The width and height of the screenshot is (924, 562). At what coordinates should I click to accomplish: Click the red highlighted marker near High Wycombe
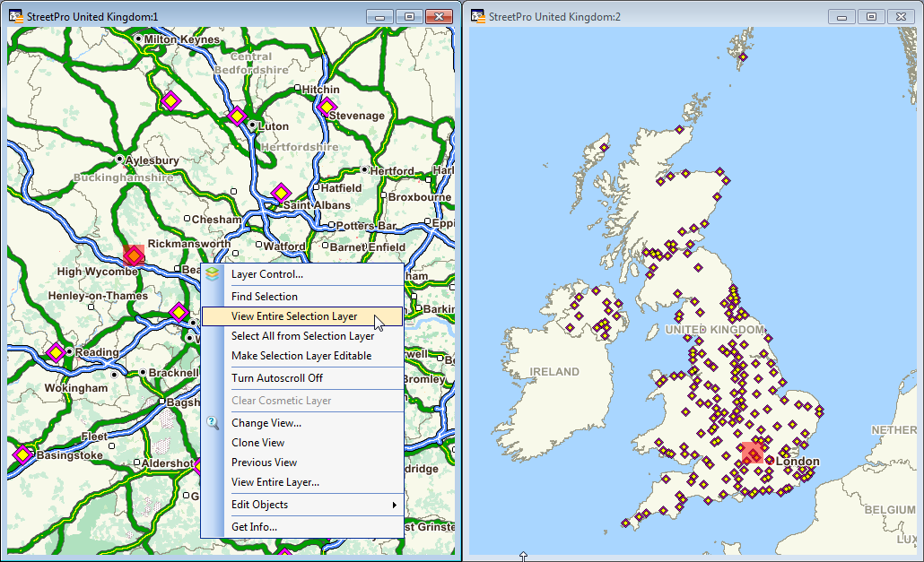[134, 255]
